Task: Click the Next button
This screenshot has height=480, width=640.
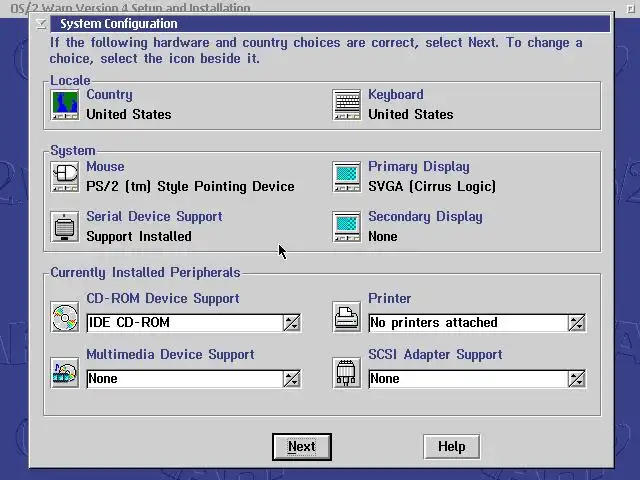Action: [x=302, y=447]
